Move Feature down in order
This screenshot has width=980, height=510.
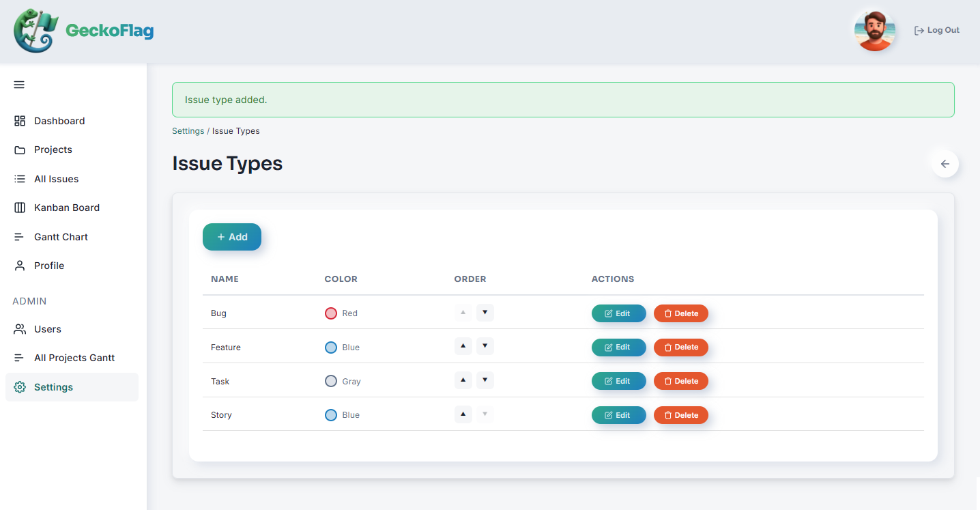click(485, 346)
